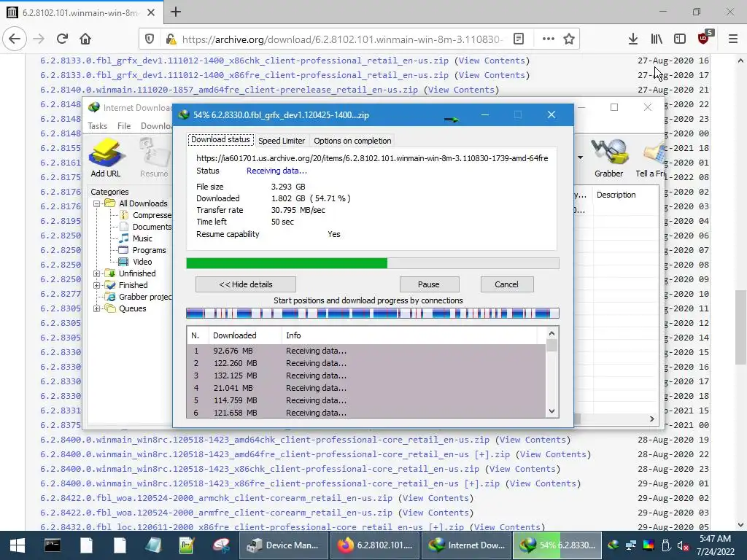Click IDM icon in system tray
This screenshot has height=560, width=747.
(613, 545)
